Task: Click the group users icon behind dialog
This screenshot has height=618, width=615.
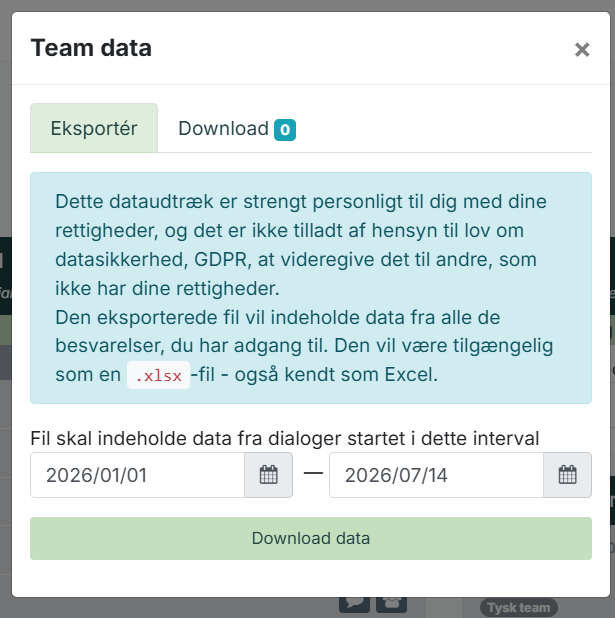Action: coord(391,605)
